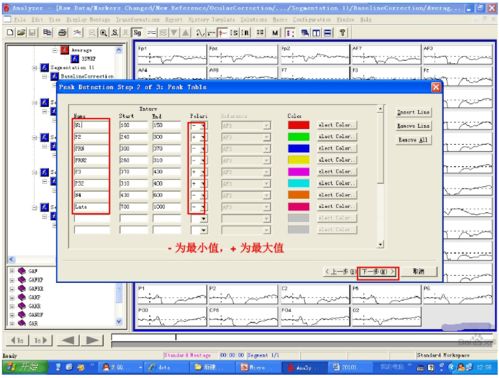Click the orange color swatch

(x=298, y=195)
